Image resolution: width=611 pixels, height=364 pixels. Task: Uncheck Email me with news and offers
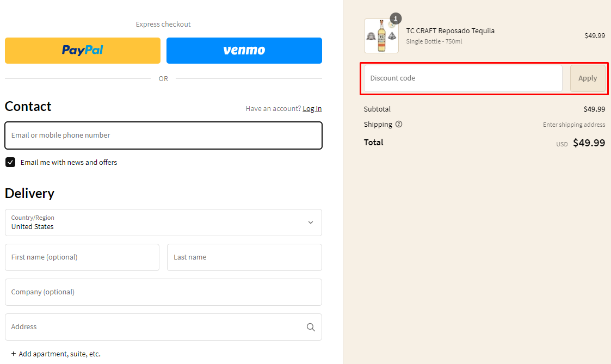[10, 162]
